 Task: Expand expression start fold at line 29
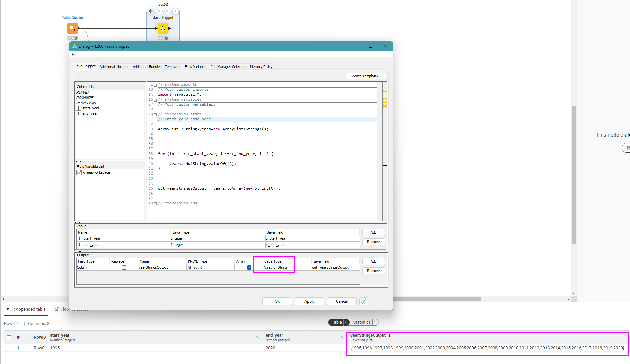coord(155,115)
